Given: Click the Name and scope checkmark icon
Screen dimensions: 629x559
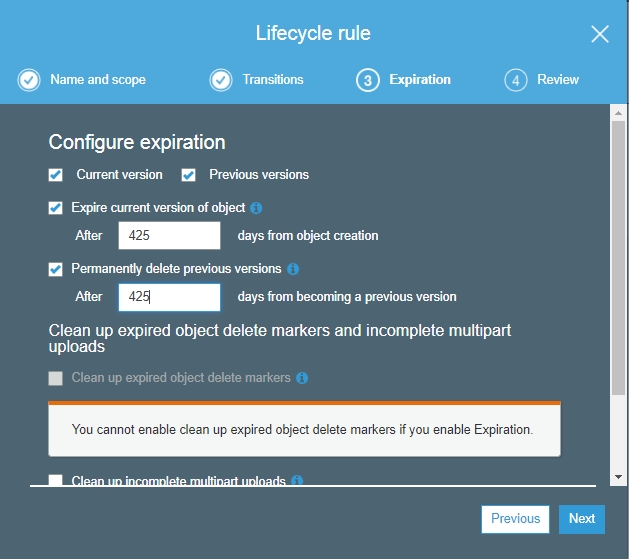Looking at the screenshot, I should 30,80.
